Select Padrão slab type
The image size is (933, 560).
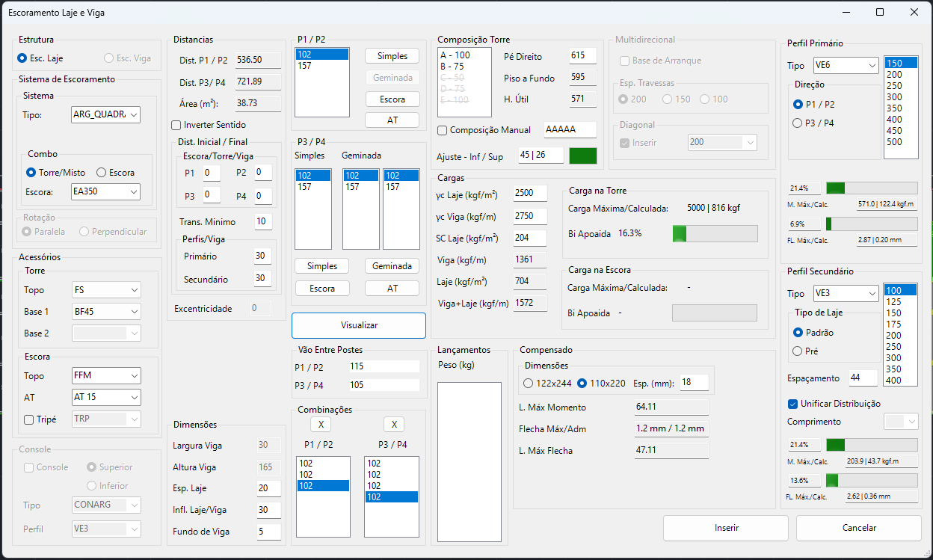(813, 333)
